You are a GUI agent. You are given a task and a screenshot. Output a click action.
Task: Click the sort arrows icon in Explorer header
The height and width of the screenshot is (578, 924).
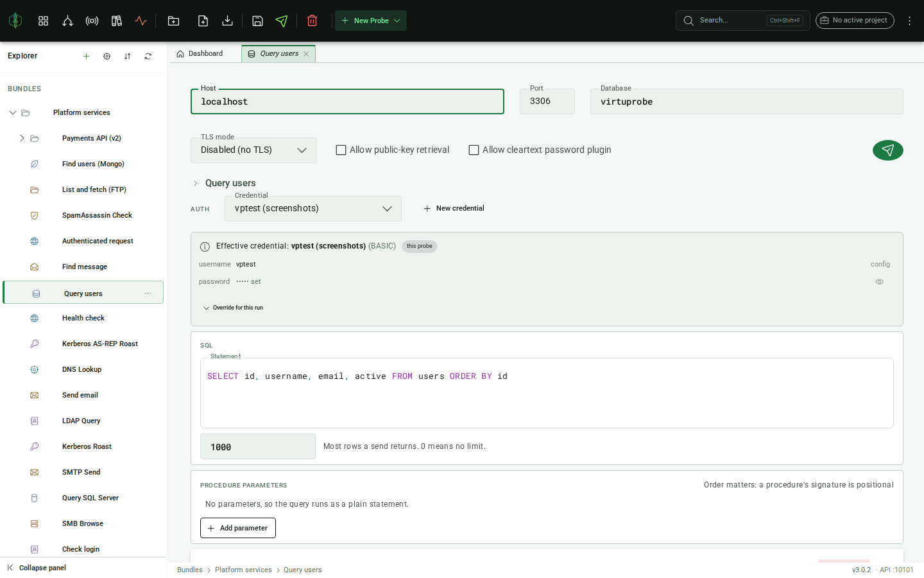(x=127, y=56)
